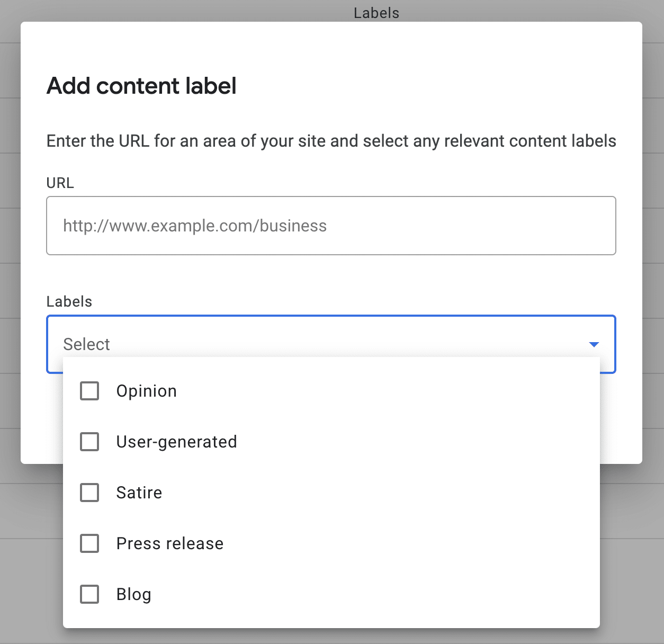Image resolution: width=664 pixels, height=644 pixels.
Task: Click the Enter the URL instruction text
Action: [331, 141]
